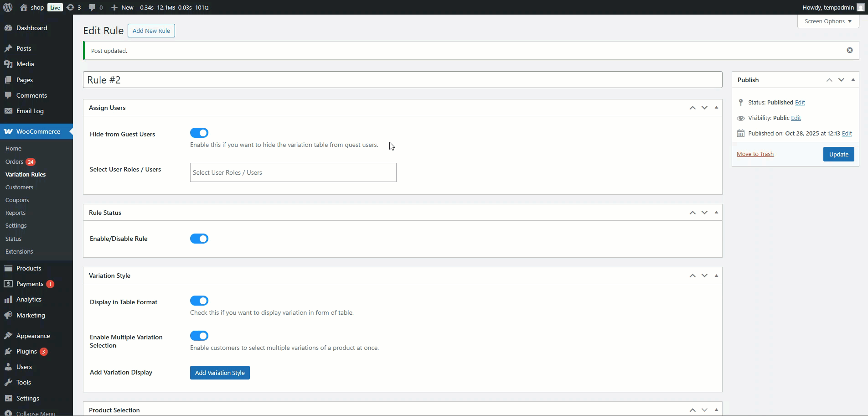868x416 pixels.
Task: Disable the Enable/Disable Rule switch
Action: pos(199,239)
